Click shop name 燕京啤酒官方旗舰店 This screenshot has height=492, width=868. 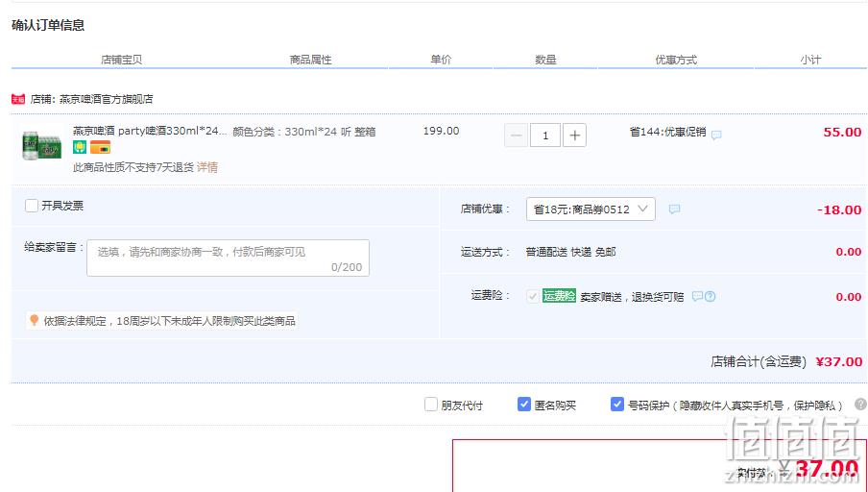coord(107,99)
